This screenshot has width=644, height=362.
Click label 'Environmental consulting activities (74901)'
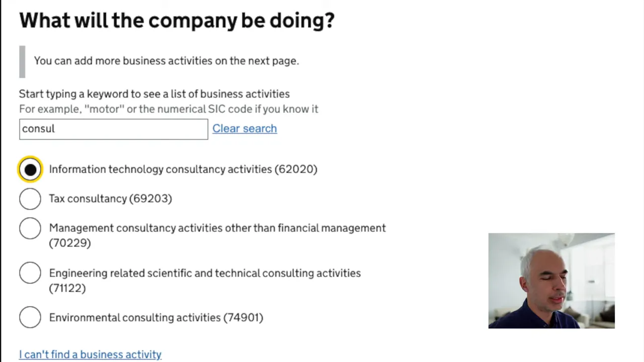[x=156, y=317]
